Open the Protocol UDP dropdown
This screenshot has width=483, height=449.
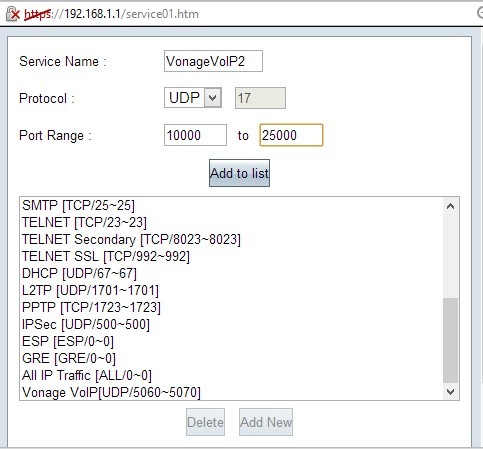pos(193,98)
